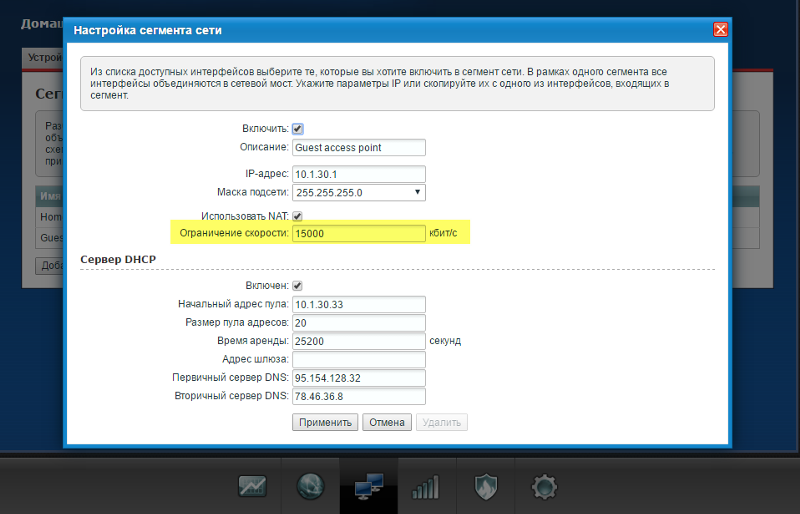Screen dimensions: 800x514
Task: Focus the Первичный сервер DNS field
Action: pos(359,378)
